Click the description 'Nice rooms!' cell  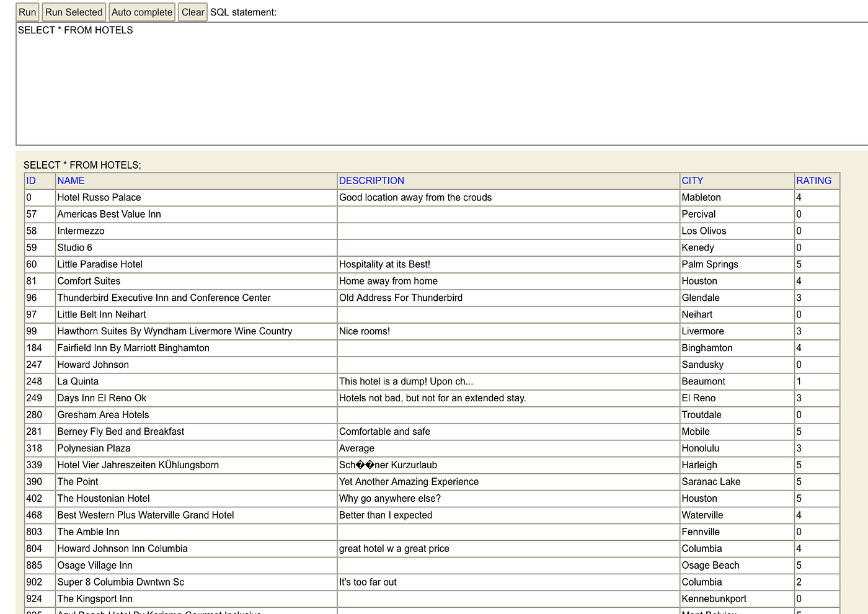(x=365, y=331)
